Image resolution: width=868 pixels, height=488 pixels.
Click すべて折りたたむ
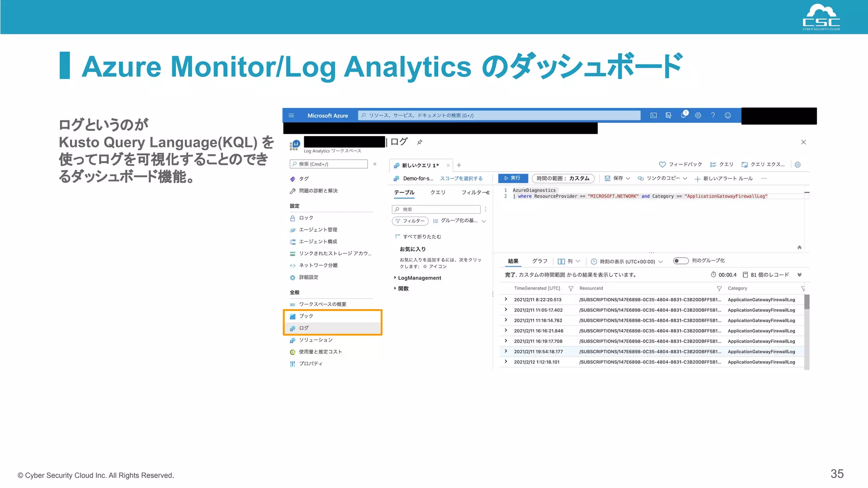tap(418, 236)
